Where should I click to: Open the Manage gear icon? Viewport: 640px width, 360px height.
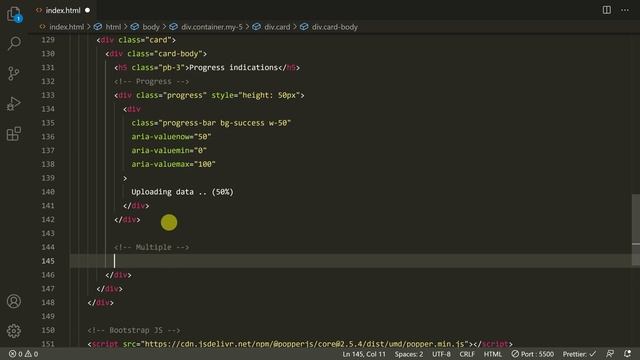tap(14, 331)
